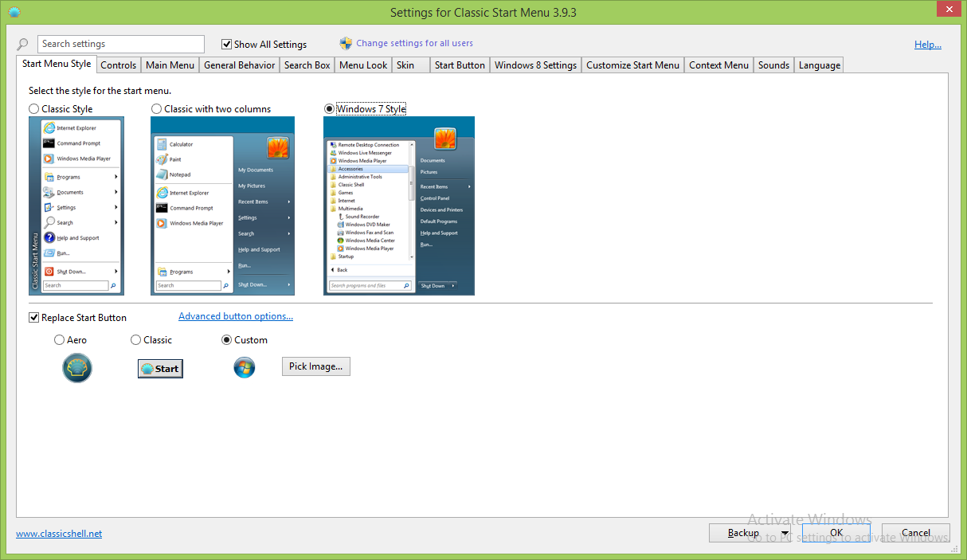The width and height of the screenshot is (967, 560).
Task: Click the Aero shell start button icon
Action: coord(77,368)
